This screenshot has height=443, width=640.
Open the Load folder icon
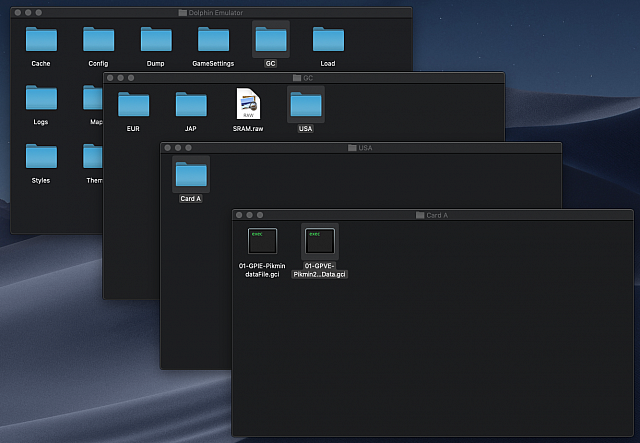(328, 39)
